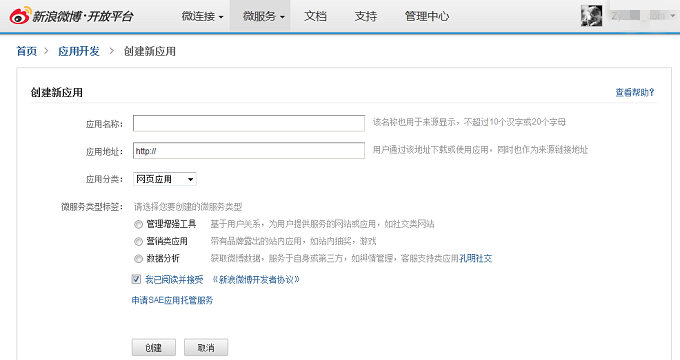Select the 管理增强工具 radio button

138,225
